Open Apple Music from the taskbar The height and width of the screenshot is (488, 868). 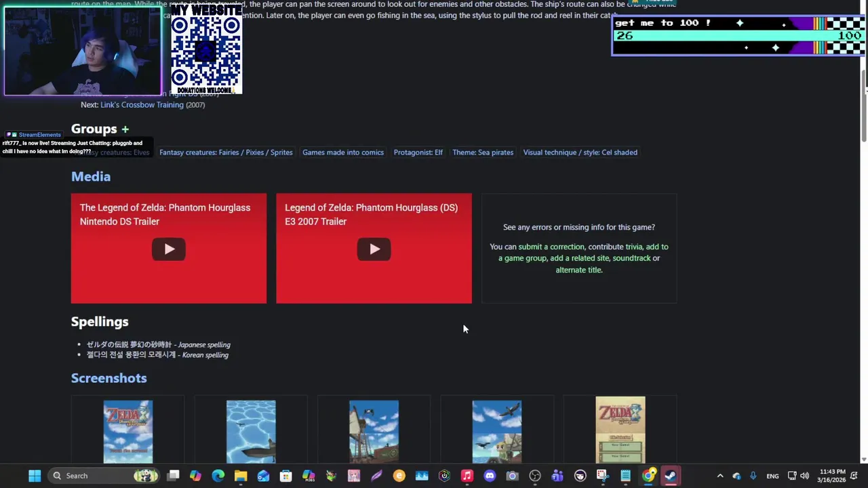tap(467, 476)
